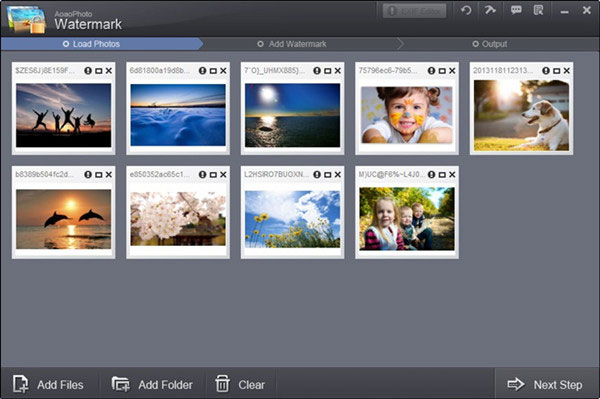Show info for the L2HSIRO7BUOXN photo
Screen dimensions: 600x399
pyautogui.click(x=317, y=174)
